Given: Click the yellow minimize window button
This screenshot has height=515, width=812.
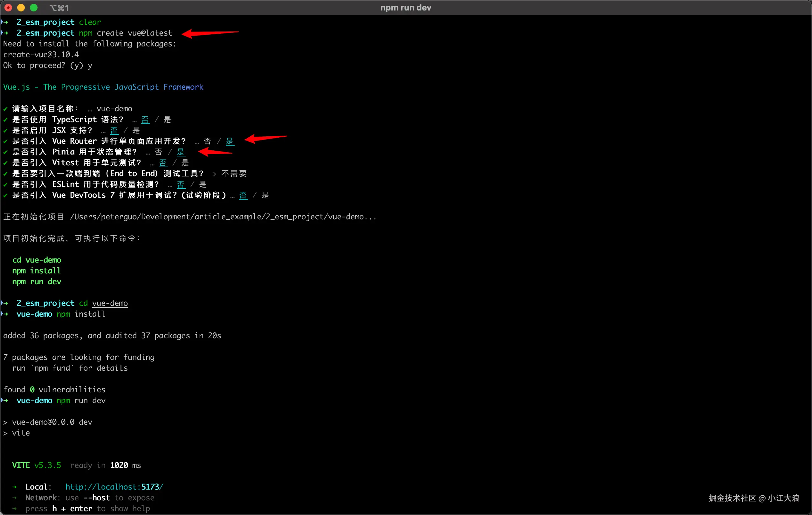Looking at the screenshot, I should click(21, 8).
